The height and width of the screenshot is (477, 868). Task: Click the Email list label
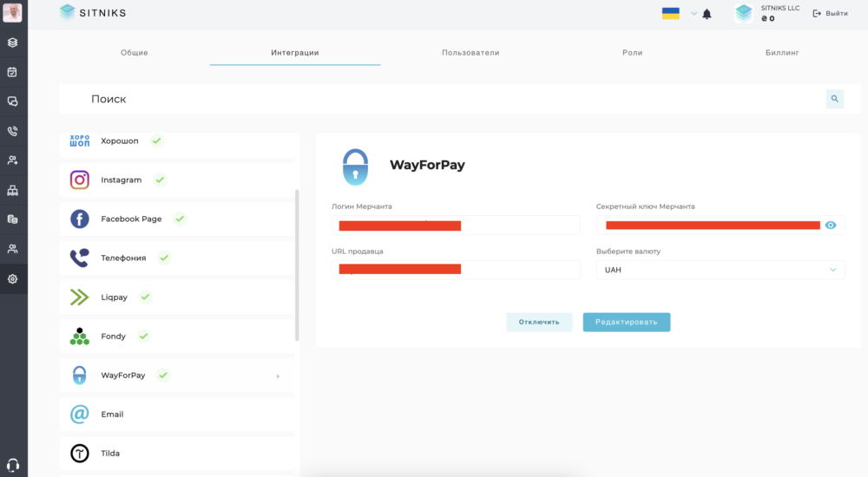(112, 414)
